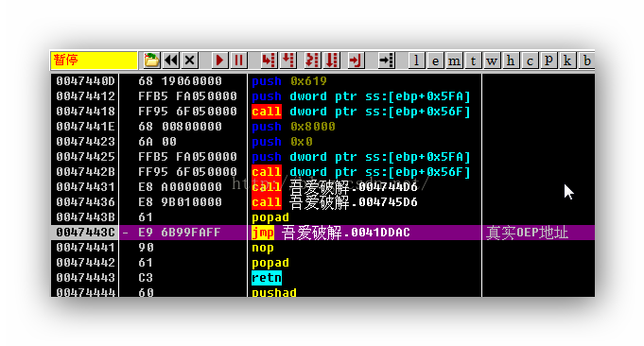
Task: Select popad at address 0047443B
Action: [x=270, y=217]
